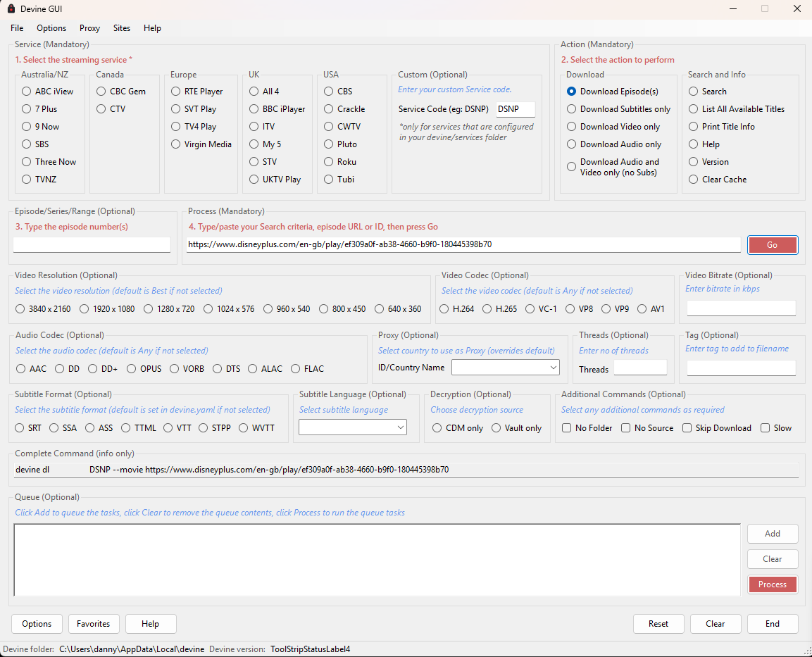
Task: Click the video bitrate input field
Action: [x=741, y=308]
